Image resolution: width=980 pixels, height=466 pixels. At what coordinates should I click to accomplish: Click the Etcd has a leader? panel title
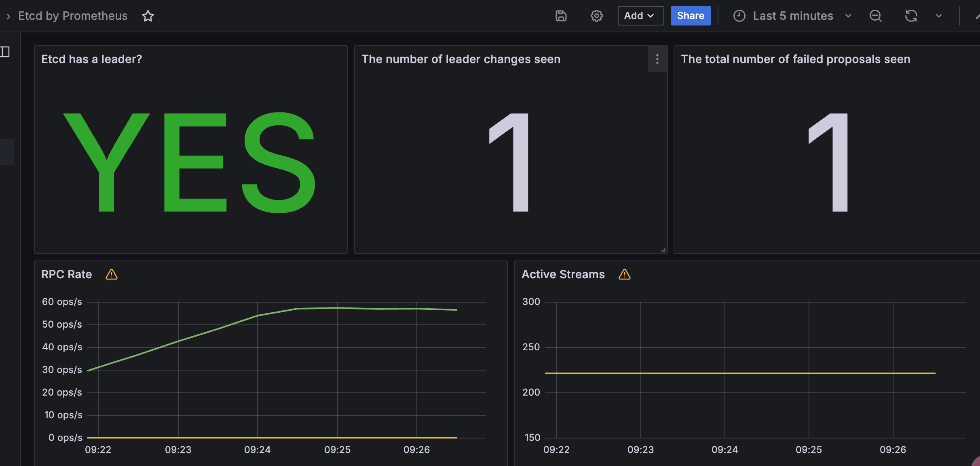[x=92, y=59]
